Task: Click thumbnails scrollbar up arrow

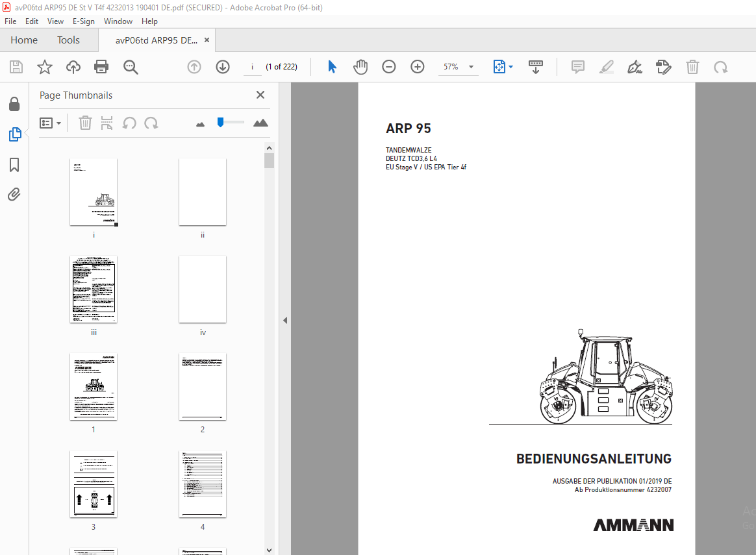Action: click(269, 148)
